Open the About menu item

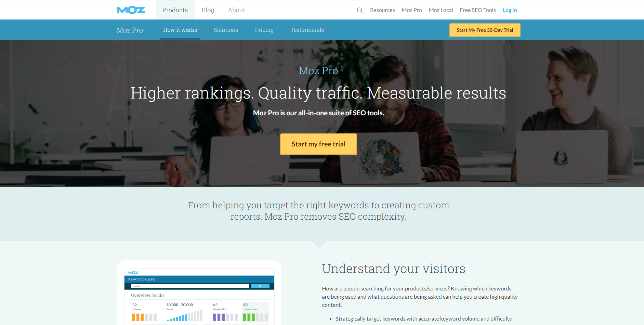pos(237,10)
